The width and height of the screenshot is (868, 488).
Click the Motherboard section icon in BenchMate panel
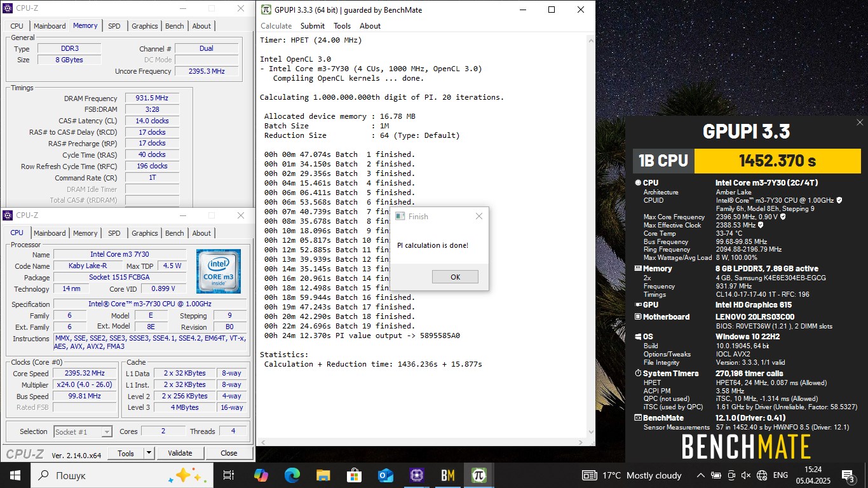pyautogui.click(x=638, y=316)
